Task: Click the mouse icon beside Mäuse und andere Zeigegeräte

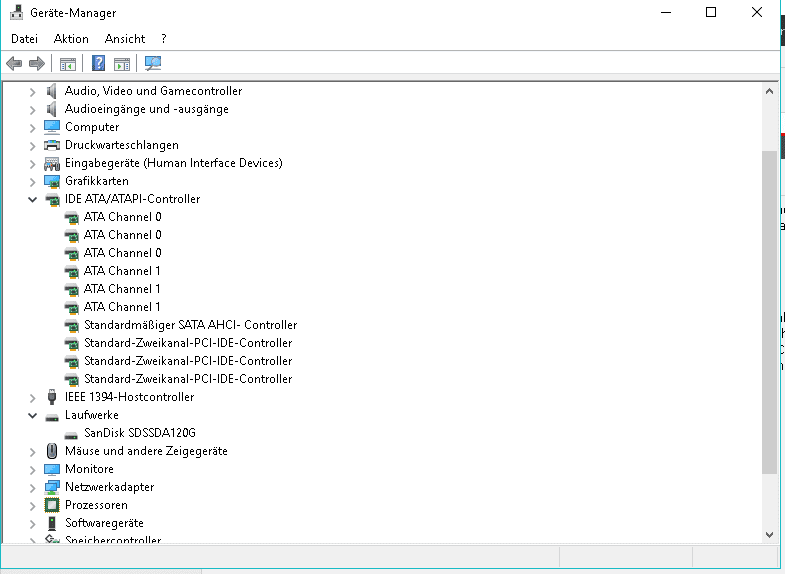Action: click(52, 451)
